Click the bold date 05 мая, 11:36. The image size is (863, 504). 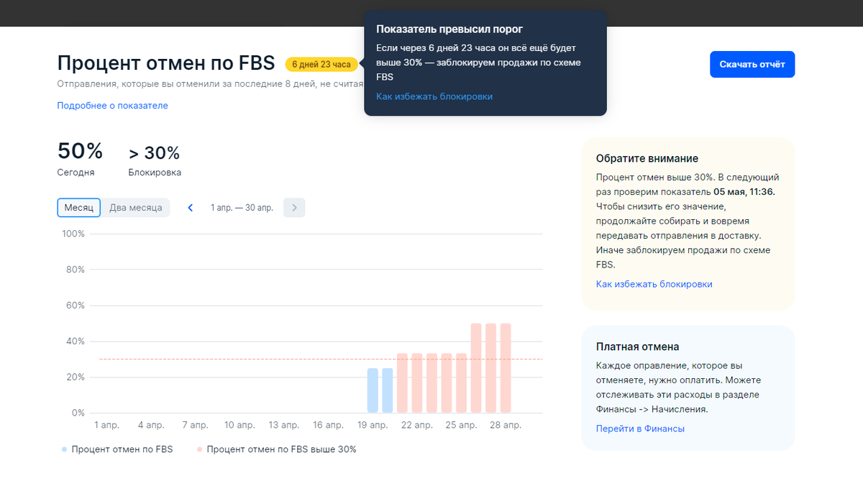[744, 192]
